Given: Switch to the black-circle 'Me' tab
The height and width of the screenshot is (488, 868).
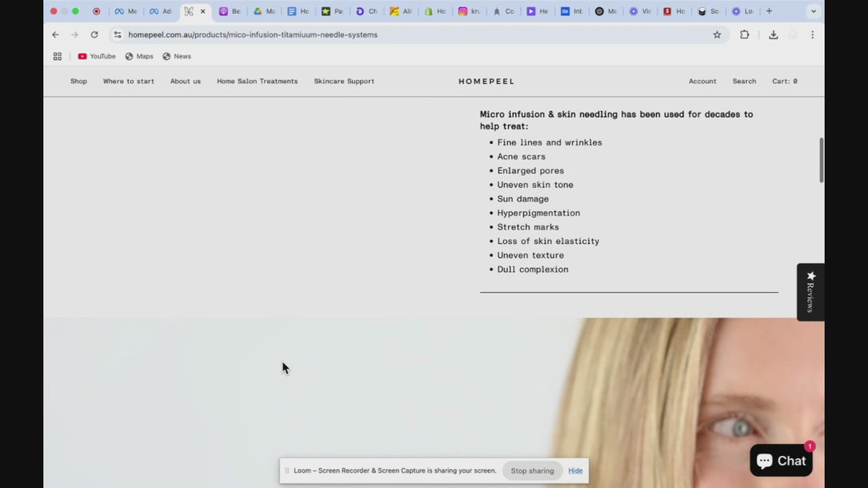Looking at the screenshot, I should (x=606, y=11).
